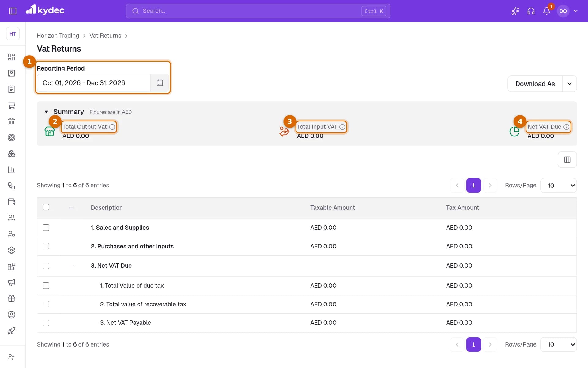Open the notifications bell
This screenshot has height=368, width=588.
pyautogui.click(x=547, y=11)
